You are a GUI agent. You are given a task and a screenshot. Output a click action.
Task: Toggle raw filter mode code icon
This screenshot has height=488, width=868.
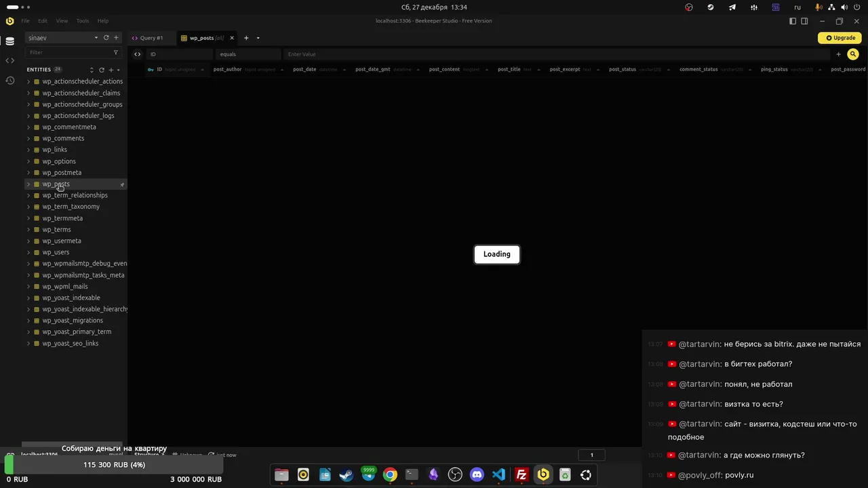pyautogui.click(x=138, y=54)
